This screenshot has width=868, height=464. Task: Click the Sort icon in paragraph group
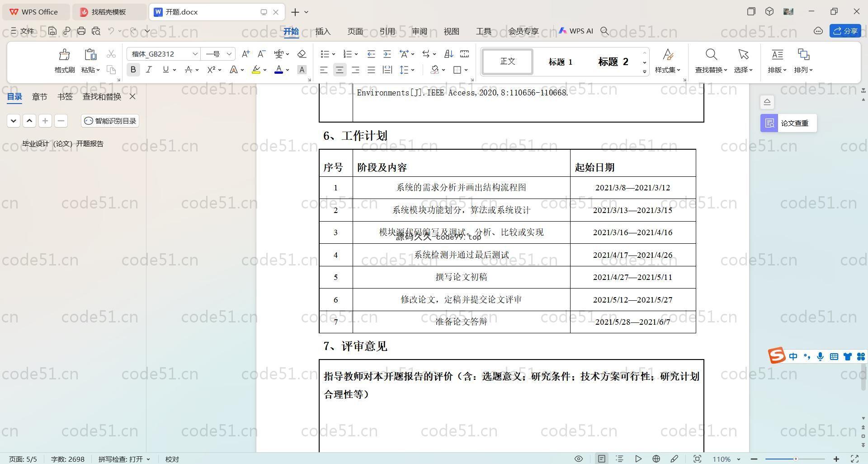click(448, 54)
